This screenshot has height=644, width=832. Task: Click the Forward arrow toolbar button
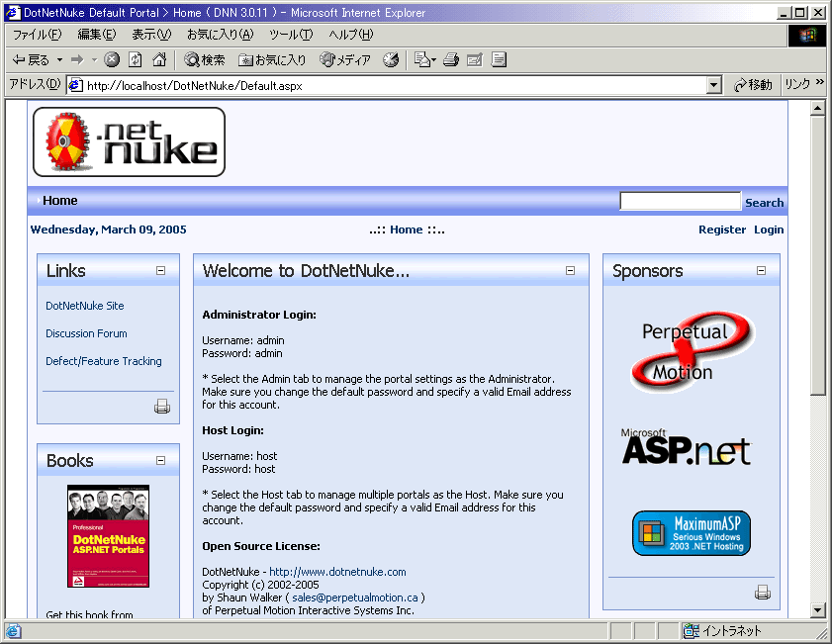pyautogui.click(x=77, y=60)
